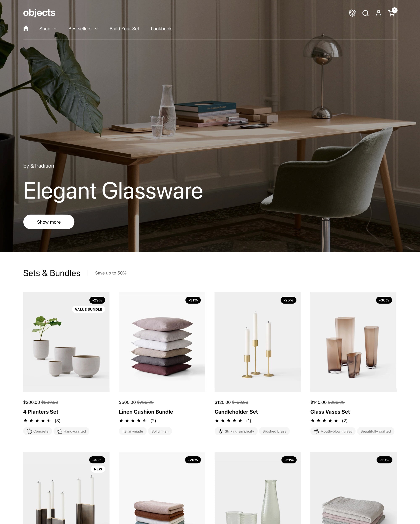
Task: Open the search icon
Action: click(365, 13)
